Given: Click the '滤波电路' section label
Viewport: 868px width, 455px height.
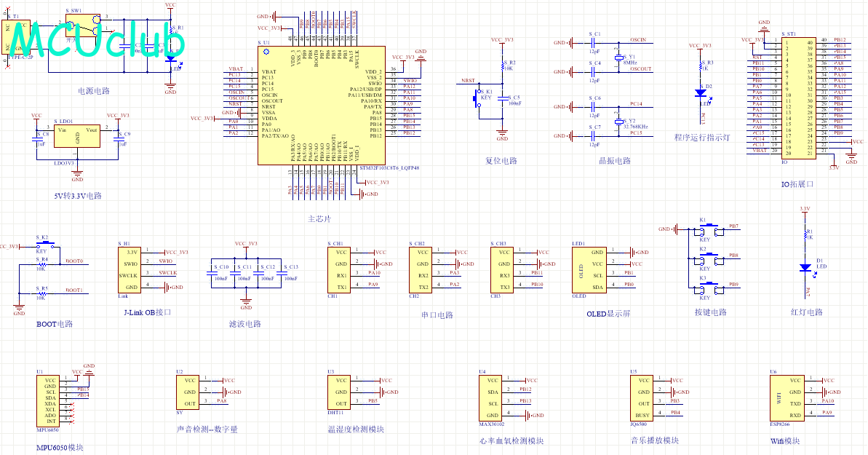Looking at the screenshot, I should tap(244, 324).
